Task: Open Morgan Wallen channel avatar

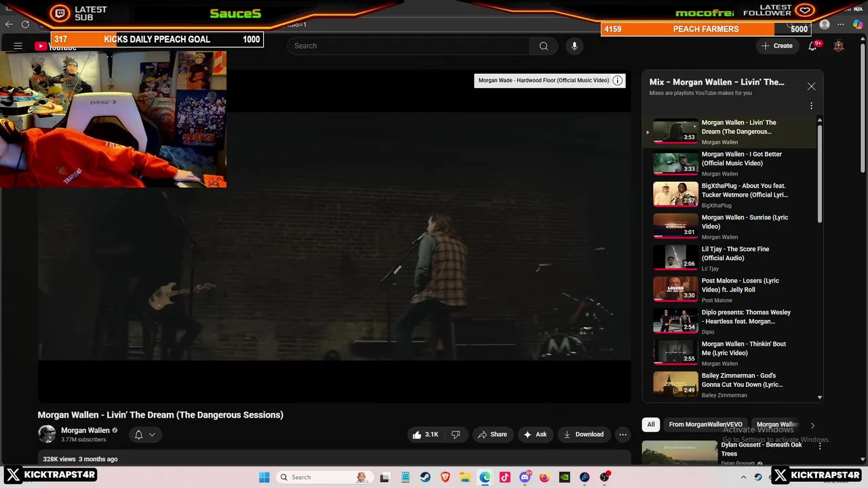Action: [x=47, y=434]
